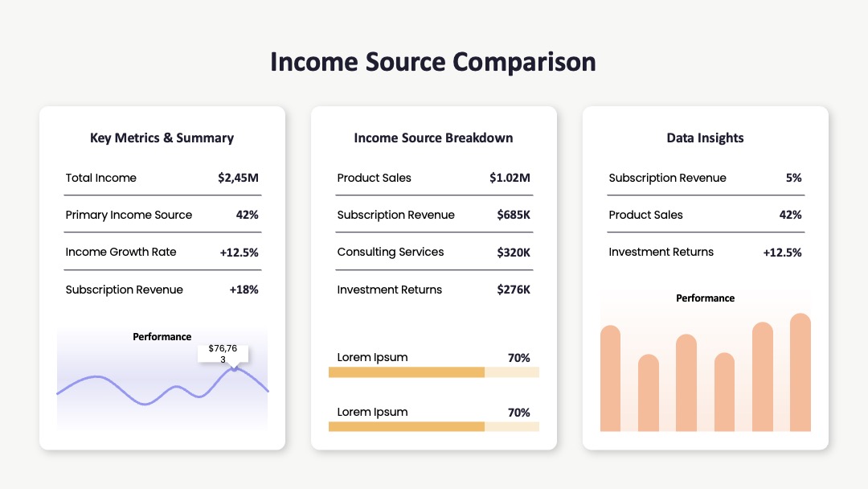This screenshot has height=489, width=868.
Task: Click Consulting Services row label
Action: pos(391,252)
